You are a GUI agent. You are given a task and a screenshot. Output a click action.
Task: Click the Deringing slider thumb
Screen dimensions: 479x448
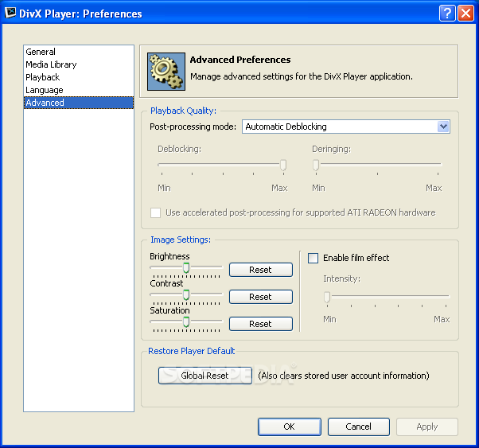[316, 165]
